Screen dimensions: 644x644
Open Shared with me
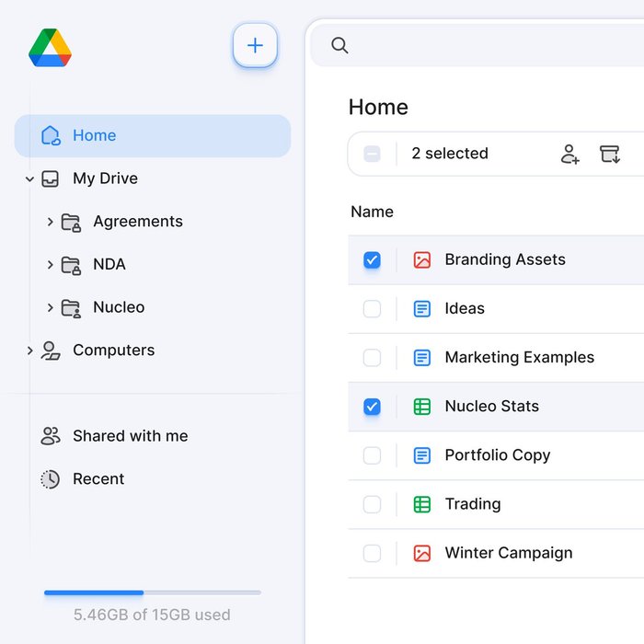tap(131, 436)
